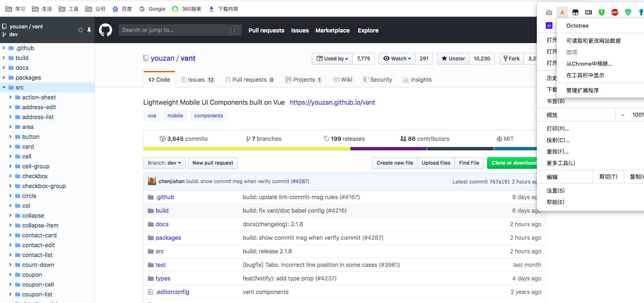Open Explore in the GitHub header

click(x=368, y=30)
